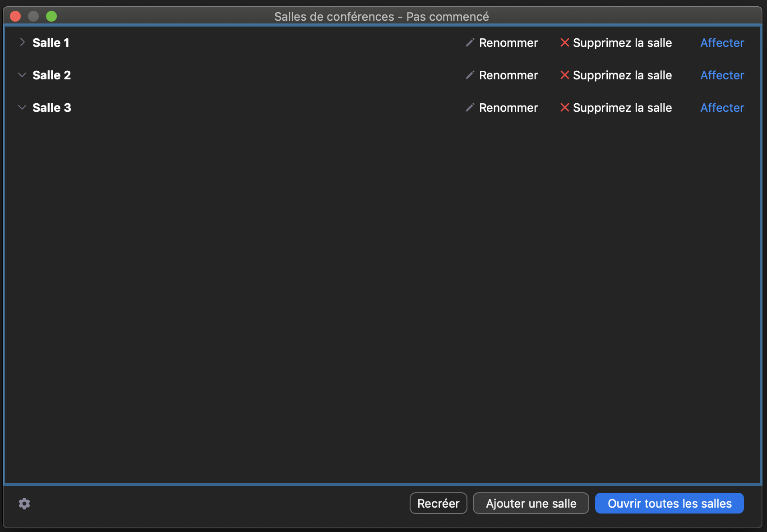The width and height of the screenshot is (767, 532).
Task: Click Ouvrir toutes les salles button
Action: click(669, 503)
